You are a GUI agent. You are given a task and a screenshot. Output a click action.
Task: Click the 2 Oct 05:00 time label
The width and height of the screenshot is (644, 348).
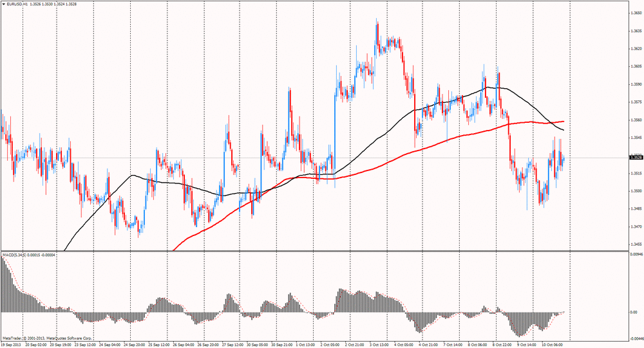(x=330, y=345)
